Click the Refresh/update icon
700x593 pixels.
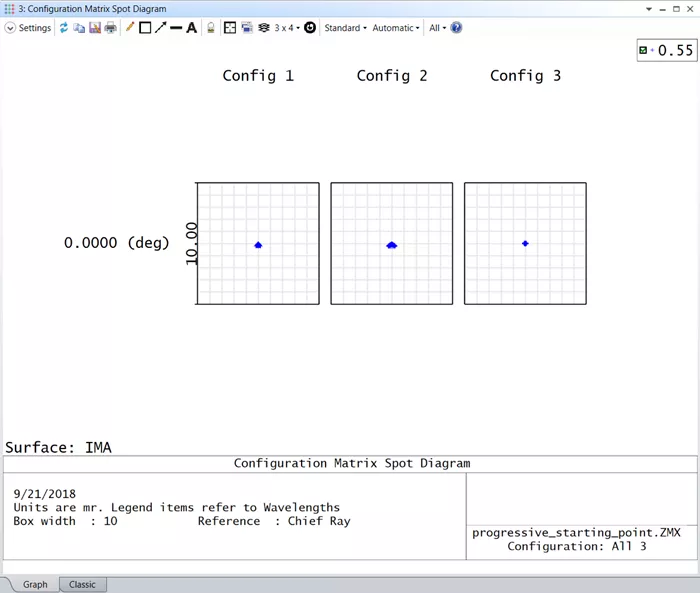point(64,28)
